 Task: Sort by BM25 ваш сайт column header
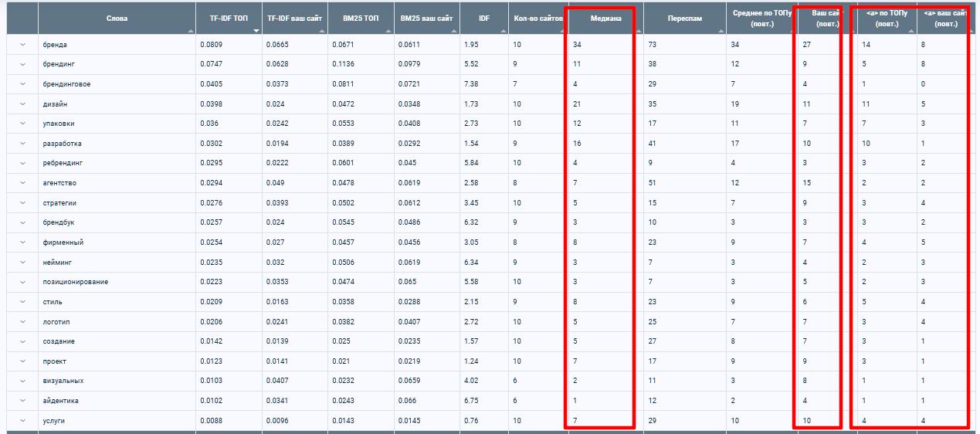426,18
